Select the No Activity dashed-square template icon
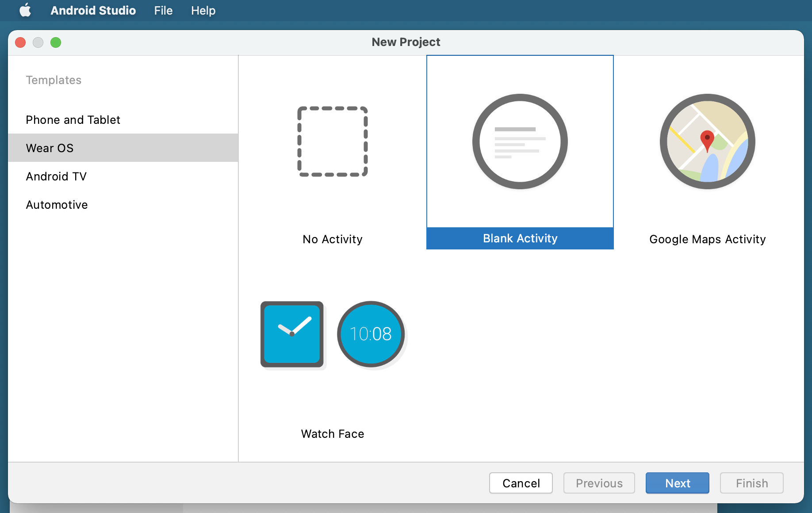The height and width of the screenshot is (513, 812). click(333, 142)
